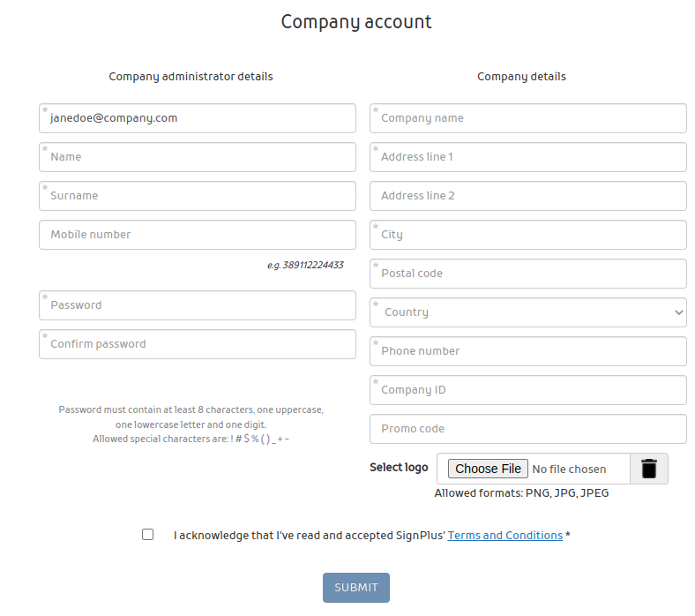The height and width of the screenshot is (616, 695).
Task: Click the Address line 2 field
Action: (x=527, y=196)
